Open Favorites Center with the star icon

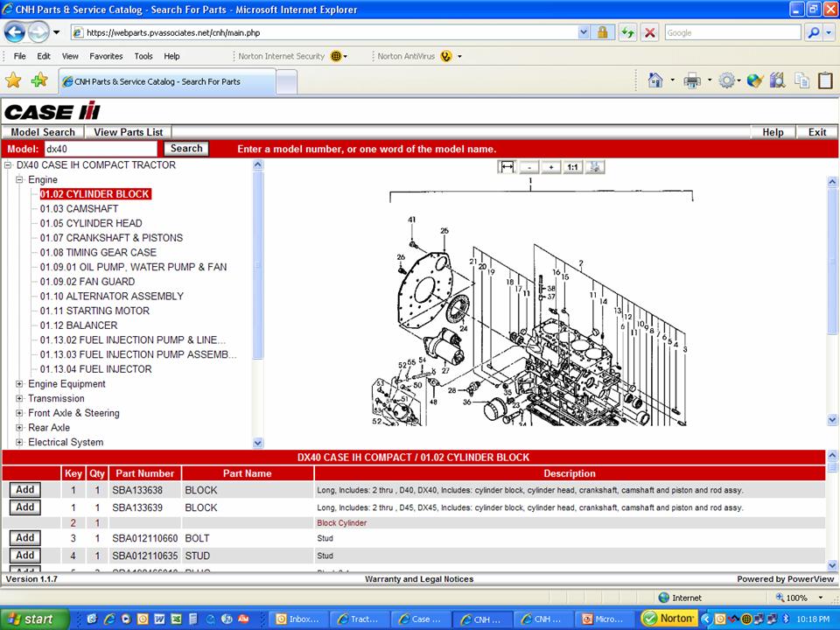pyautogui.click(x=13, y=80)
